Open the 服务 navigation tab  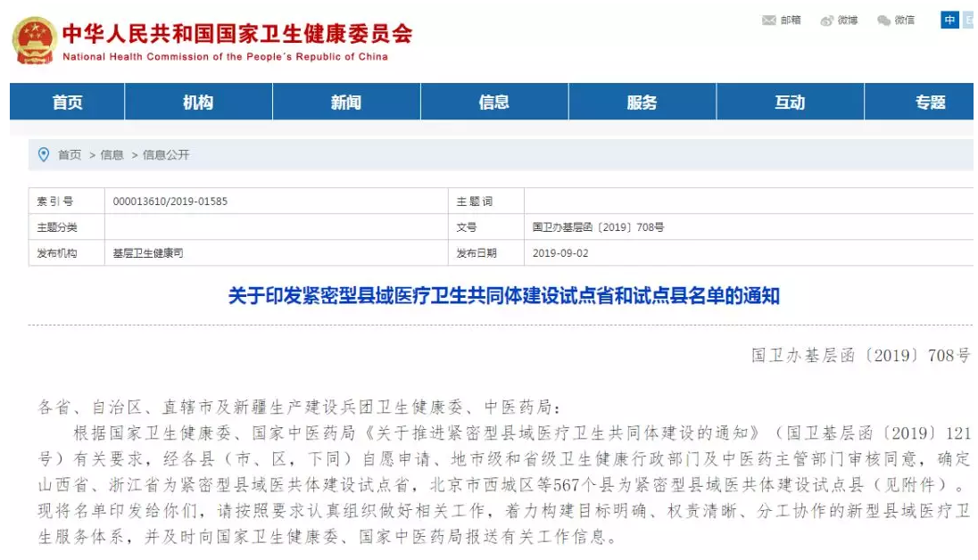(642, 103)
